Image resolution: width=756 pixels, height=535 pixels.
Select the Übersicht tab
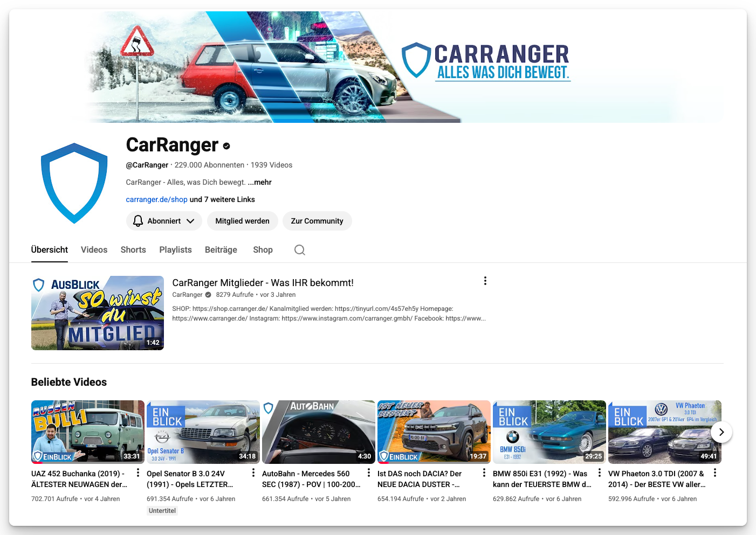point(50,250)
